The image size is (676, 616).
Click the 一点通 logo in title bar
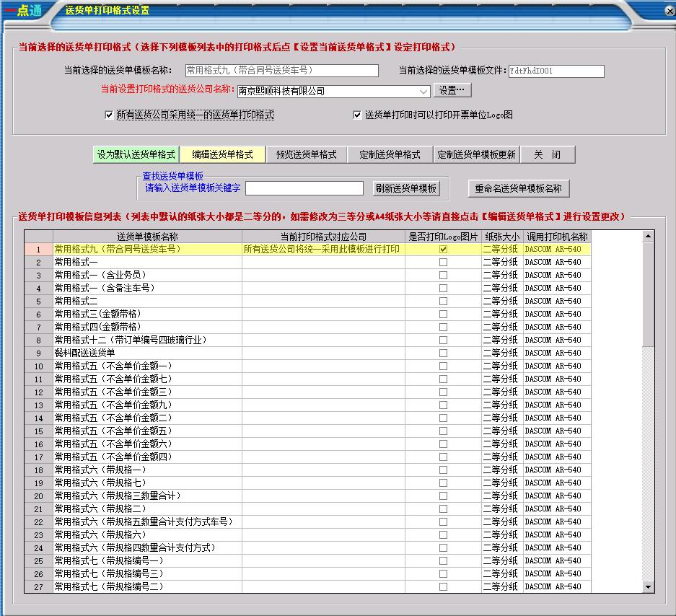point(23,10)
